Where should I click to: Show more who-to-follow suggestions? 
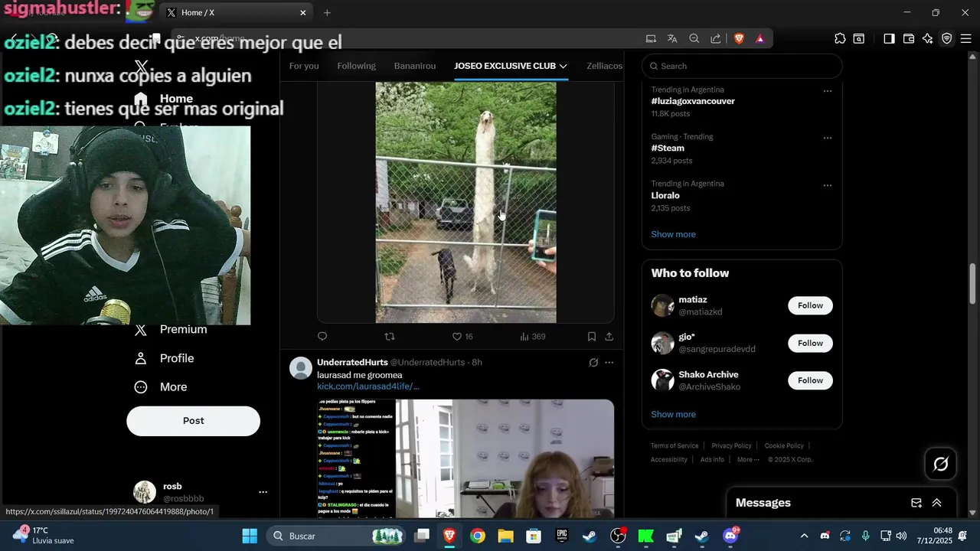click(x=673, y=414)
